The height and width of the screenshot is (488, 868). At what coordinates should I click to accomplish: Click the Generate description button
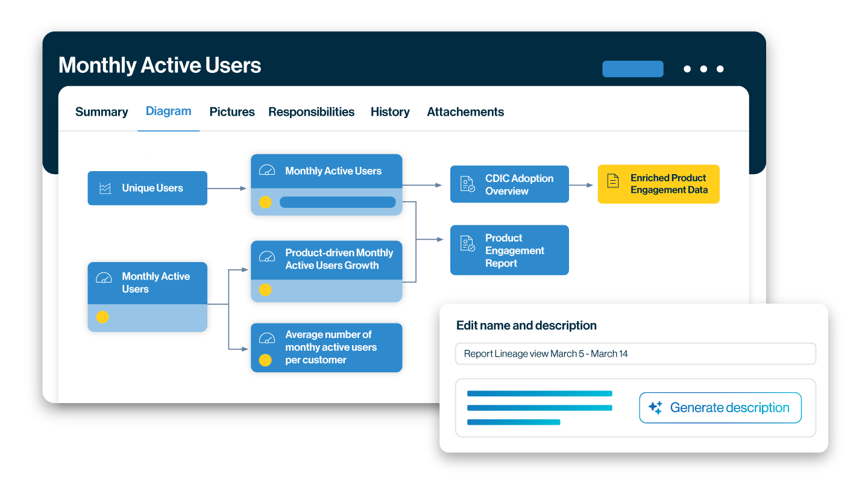click(720, 408)
